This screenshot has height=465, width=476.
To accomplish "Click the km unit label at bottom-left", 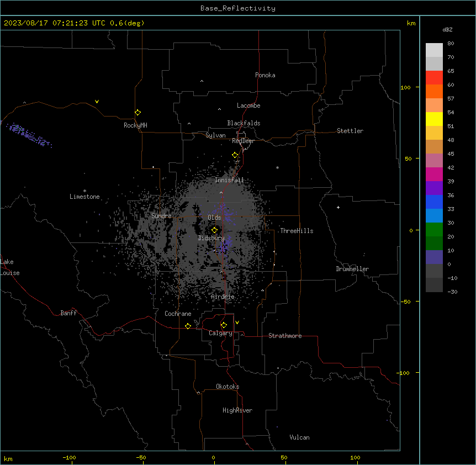I will click(8, 458).
